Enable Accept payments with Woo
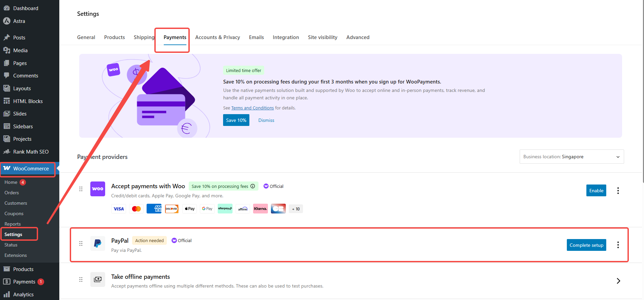644x300 pixels. (x=596, y=191)
